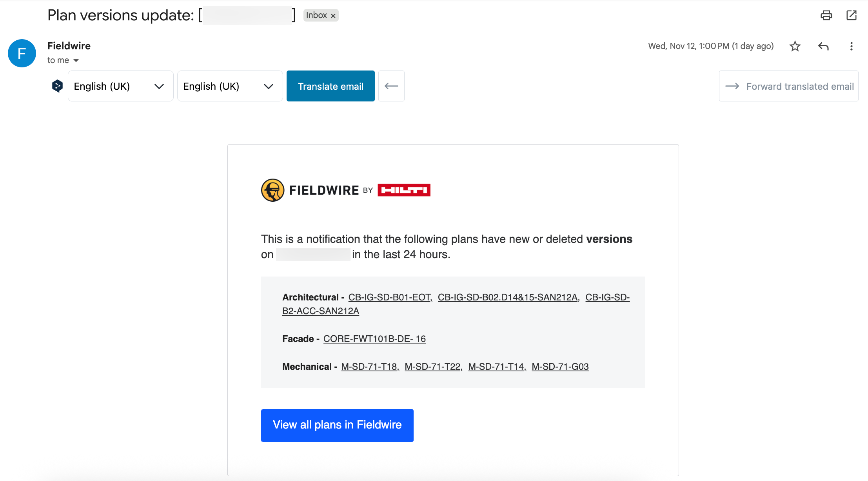The height and width of the screenshot is (481, 868).
Task: Click the Fieldwire sender avatar
Action: 22,53
